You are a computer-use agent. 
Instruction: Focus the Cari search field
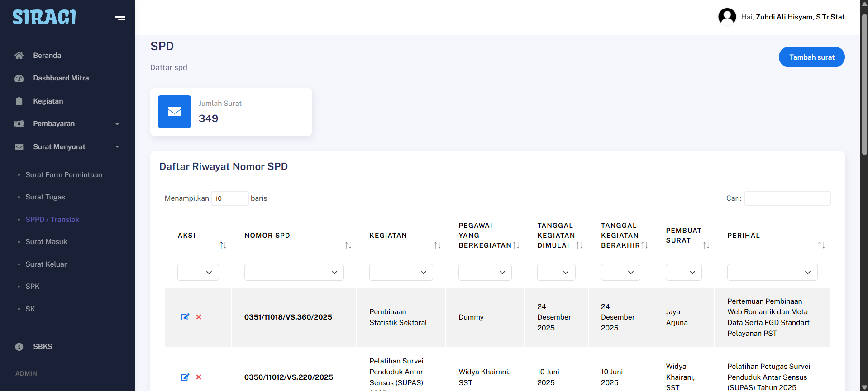pos(787,198)
